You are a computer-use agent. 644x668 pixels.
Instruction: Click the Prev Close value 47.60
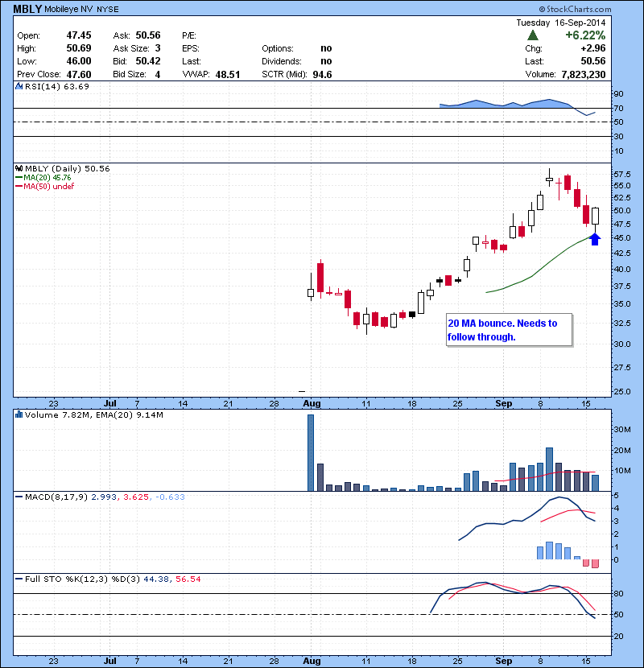[x=79, y=75]
